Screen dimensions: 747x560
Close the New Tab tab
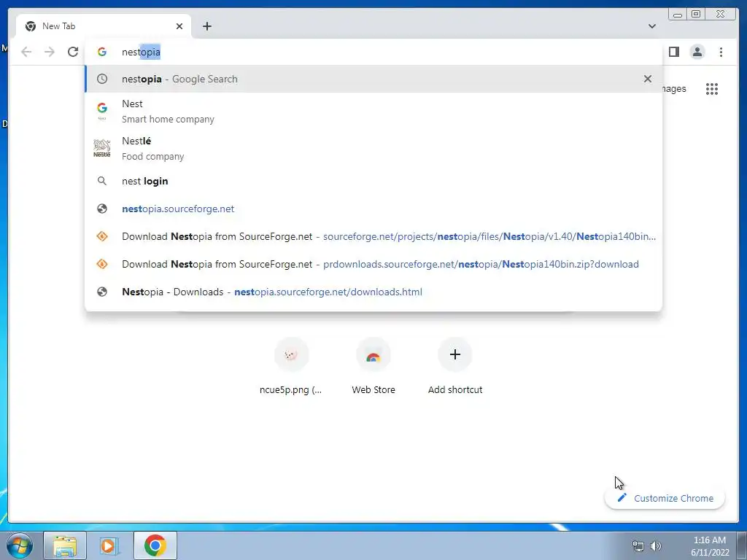click(x=179, y=26)
